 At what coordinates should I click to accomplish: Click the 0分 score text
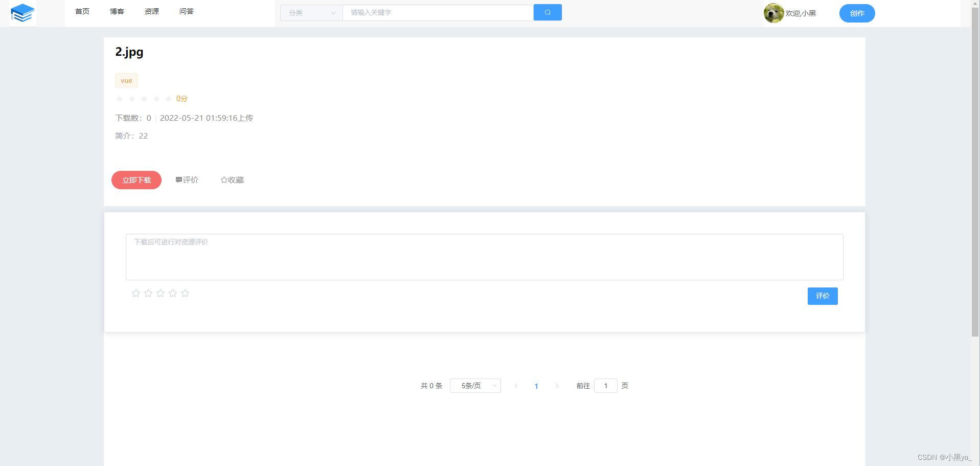[x=182, y=99]
